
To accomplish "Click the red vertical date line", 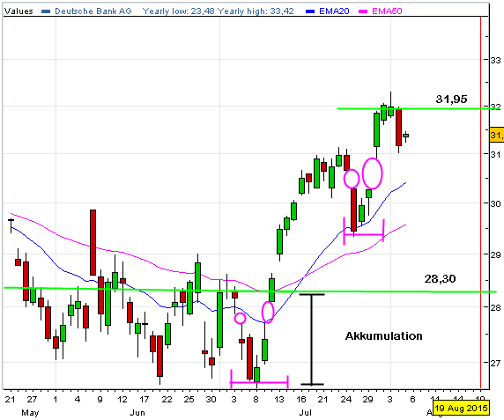I will tap(480, 203).
